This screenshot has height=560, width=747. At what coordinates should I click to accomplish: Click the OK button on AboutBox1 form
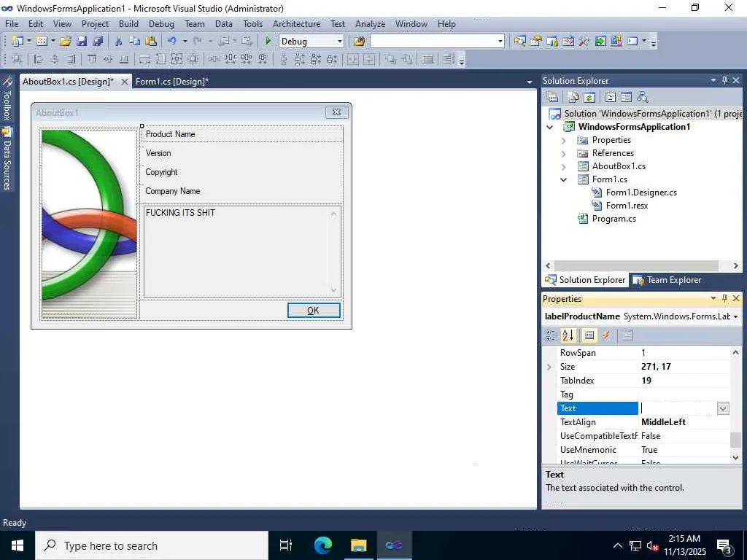click(x=314, y=310)
